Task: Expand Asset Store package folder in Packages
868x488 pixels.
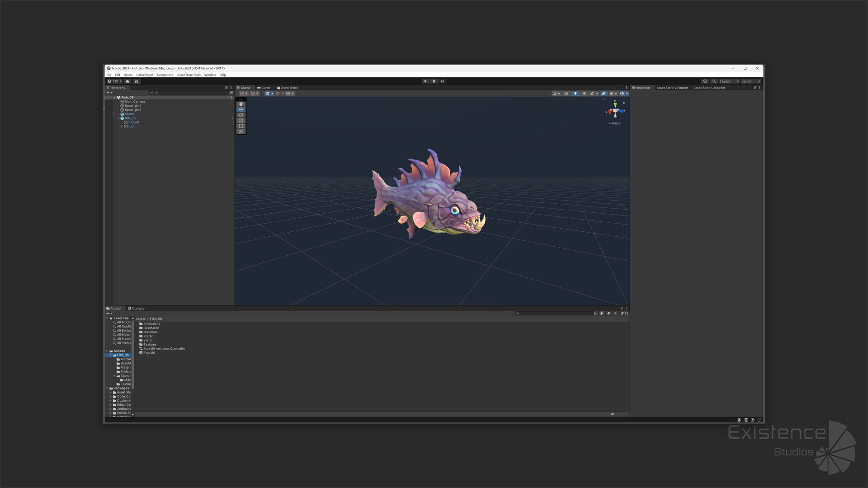Action: click(110, 392)
